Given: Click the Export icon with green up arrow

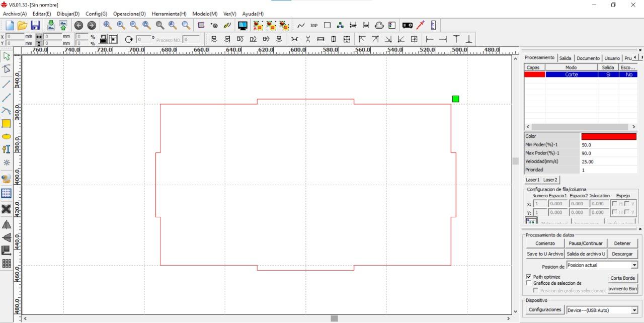Looking at the screenshot, I should tap(63, 25).
